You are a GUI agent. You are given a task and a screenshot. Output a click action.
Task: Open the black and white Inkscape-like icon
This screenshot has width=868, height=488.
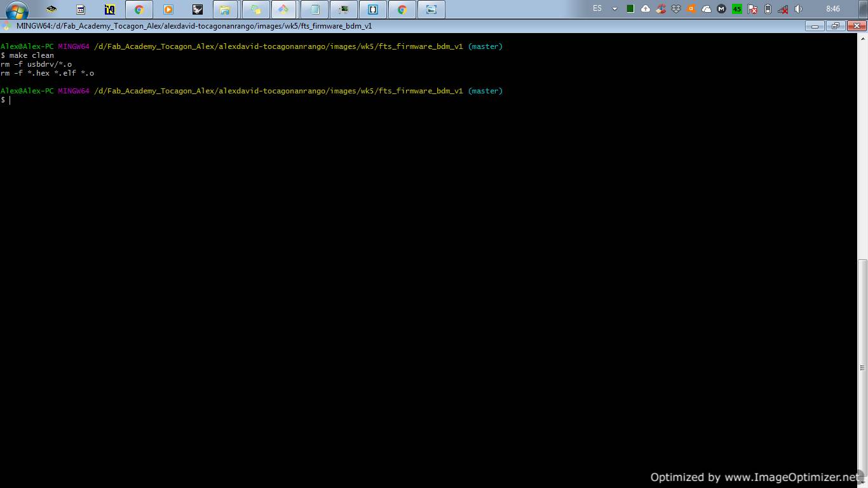coord(198,10)
